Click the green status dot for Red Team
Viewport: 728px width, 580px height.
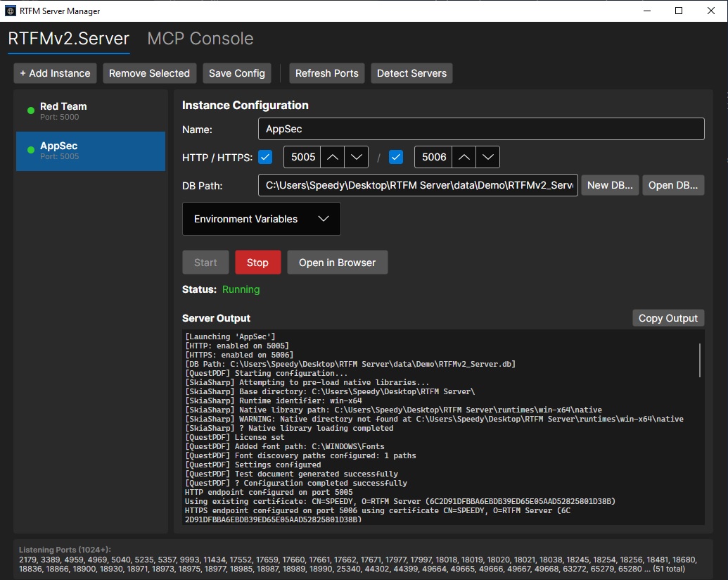click(31, 111)
